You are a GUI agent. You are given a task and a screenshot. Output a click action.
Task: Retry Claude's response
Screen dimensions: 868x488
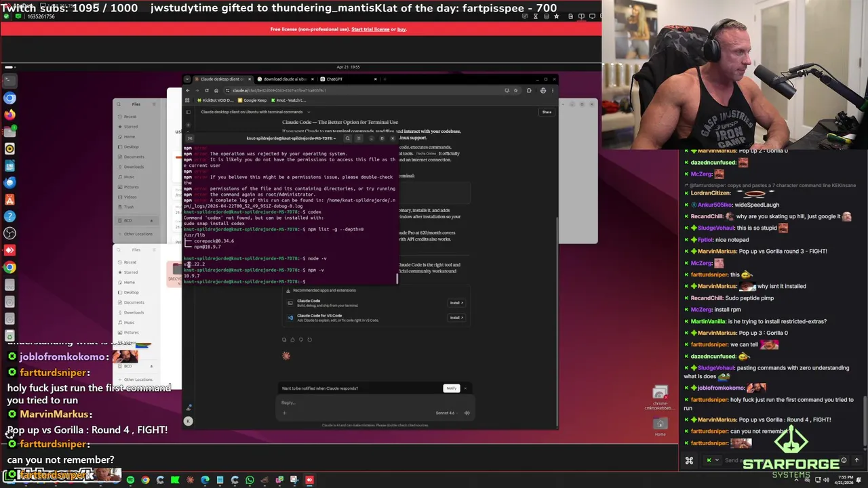pos(310,340)
